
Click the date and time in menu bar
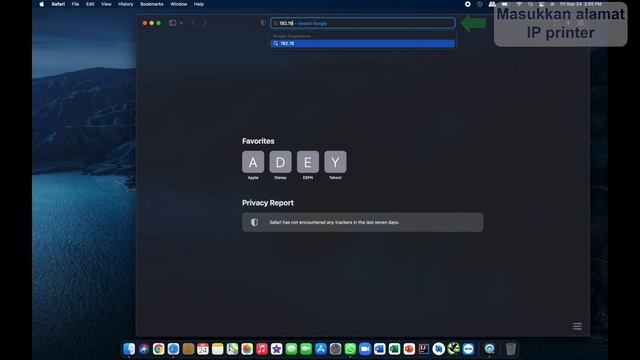click(580, 4)
